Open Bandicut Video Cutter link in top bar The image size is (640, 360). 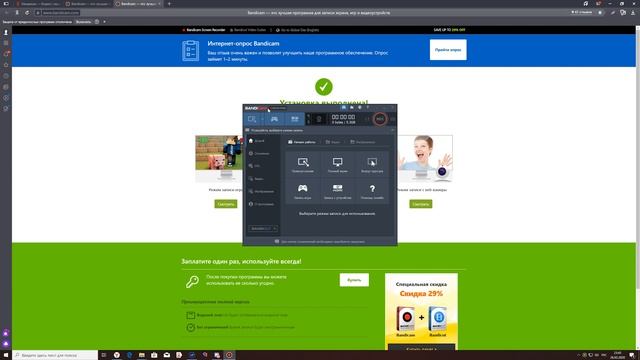point(248,30)
